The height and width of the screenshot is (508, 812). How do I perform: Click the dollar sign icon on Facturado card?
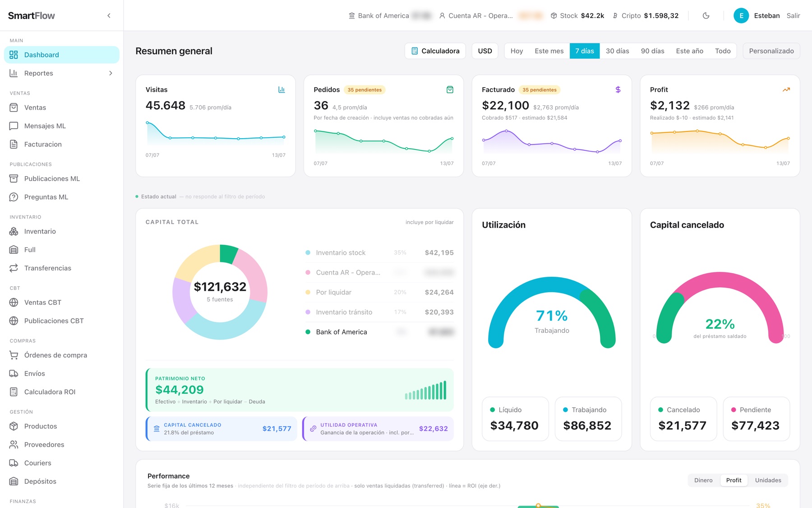tap(618, 89)
